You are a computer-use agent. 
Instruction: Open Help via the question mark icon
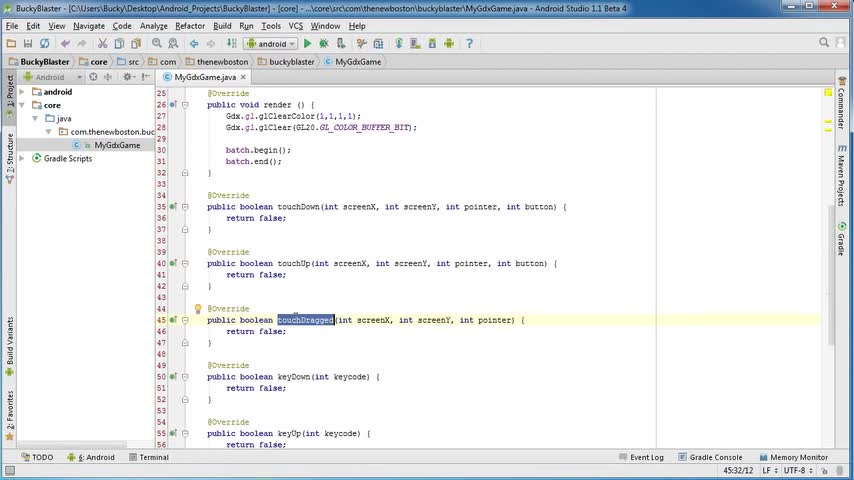(x=469, y=44)
